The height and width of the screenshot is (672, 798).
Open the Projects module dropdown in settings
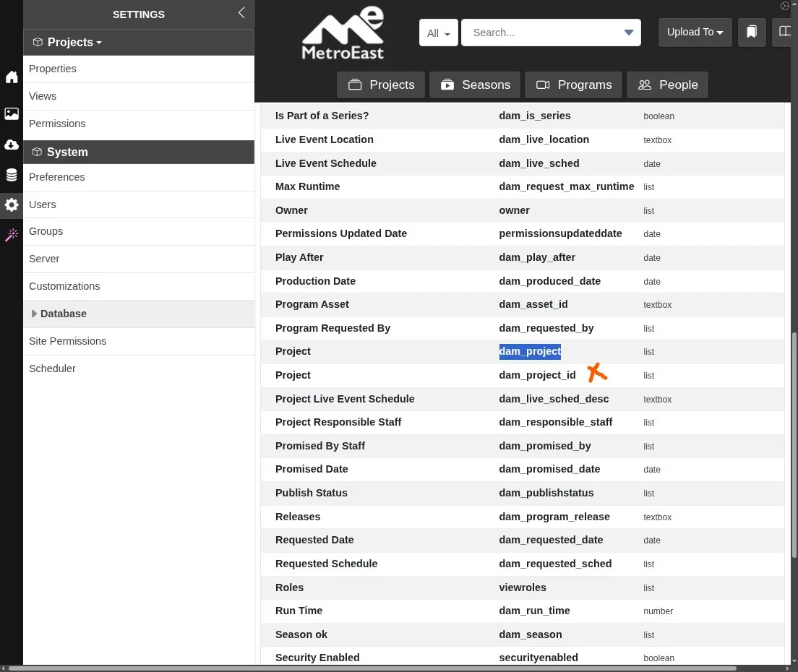point(74,43)
